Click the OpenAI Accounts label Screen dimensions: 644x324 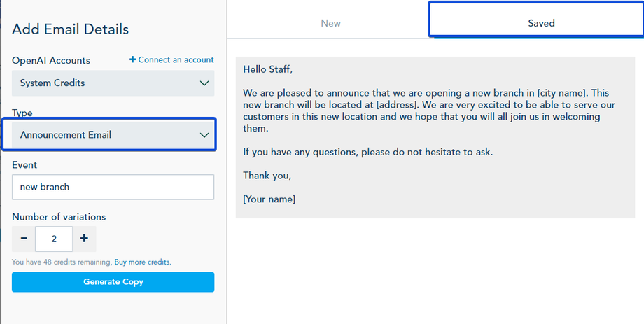click(51, 61)
